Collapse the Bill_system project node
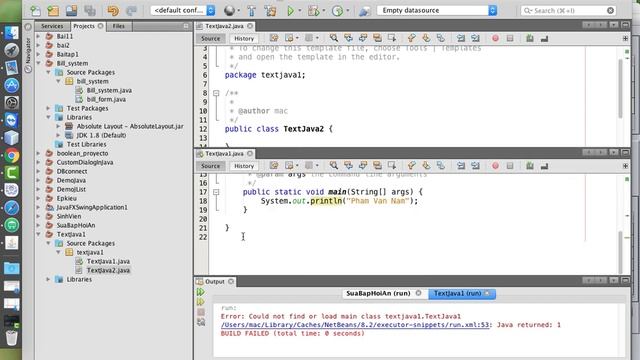Screen dimensions: 640x360 click(x=39, y=63)
